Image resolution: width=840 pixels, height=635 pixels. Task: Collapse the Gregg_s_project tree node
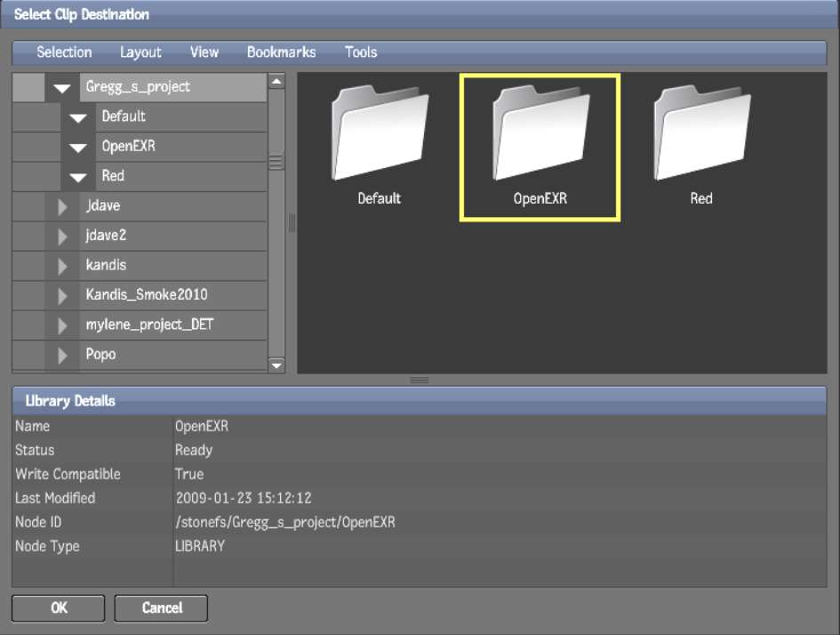coord(61,87)
